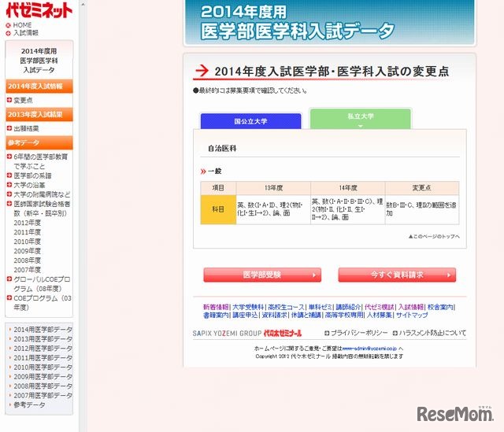This screenshot has width=504, height=432.
Task: Open 入試情報 footer link
Action: 411,307
